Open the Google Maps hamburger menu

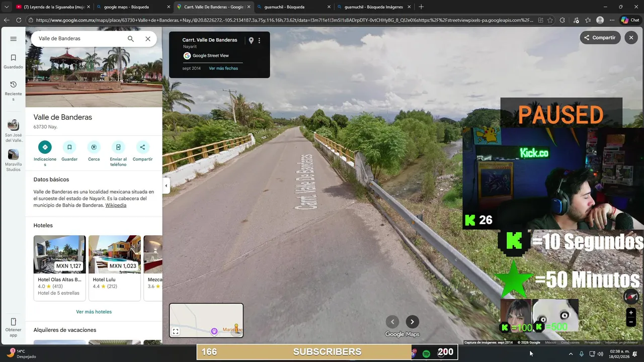(x=14, y=39)
